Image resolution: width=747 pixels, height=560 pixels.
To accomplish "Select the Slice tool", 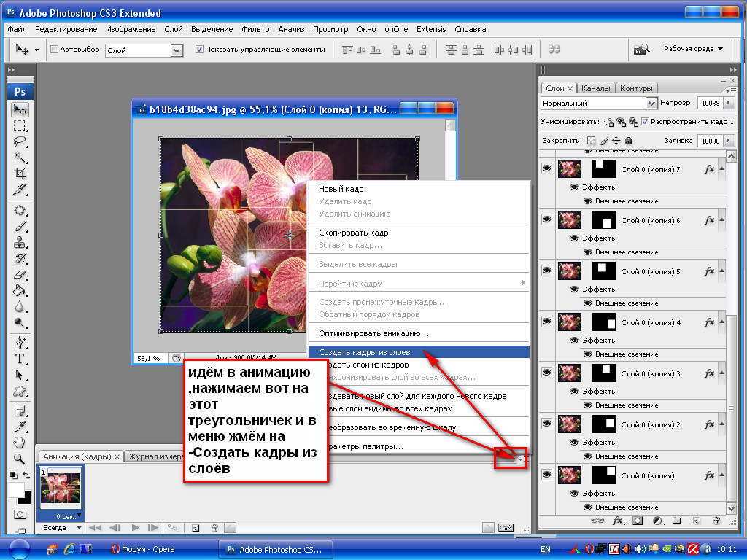I will [x=20, y=190].
